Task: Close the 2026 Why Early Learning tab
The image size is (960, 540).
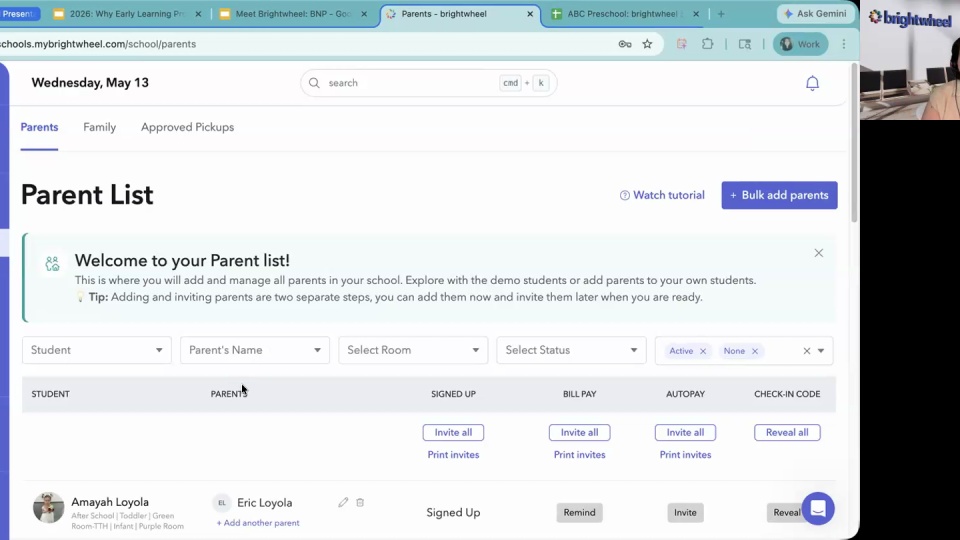Action: click(198, 13)
